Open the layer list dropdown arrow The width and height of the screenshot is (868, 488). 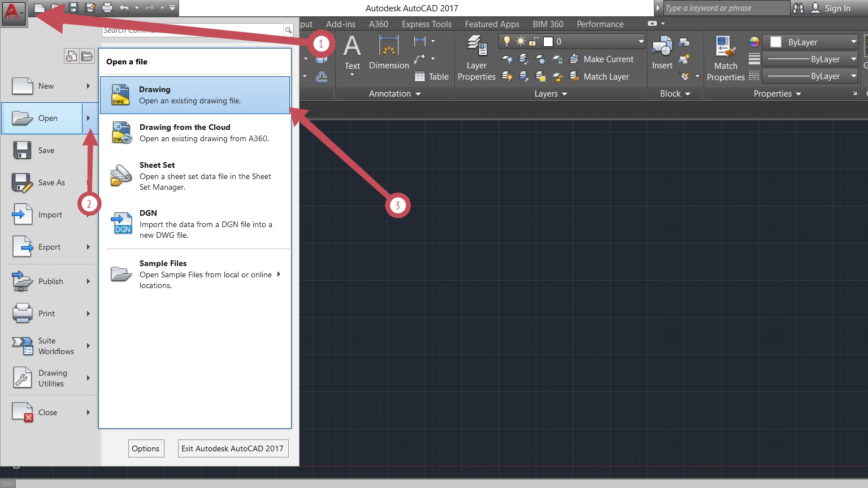click(x=641, y=41)
